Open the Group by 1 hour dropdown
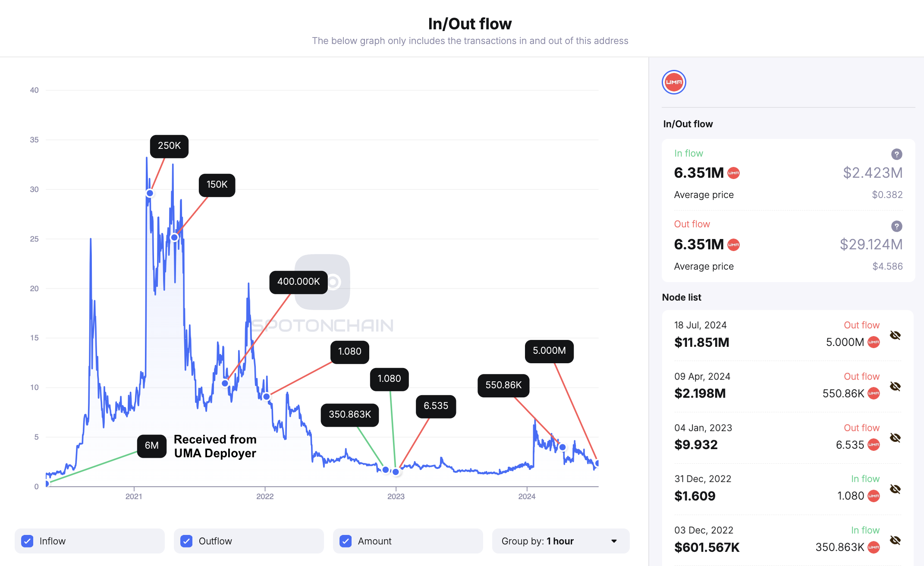 pos(560,541)
